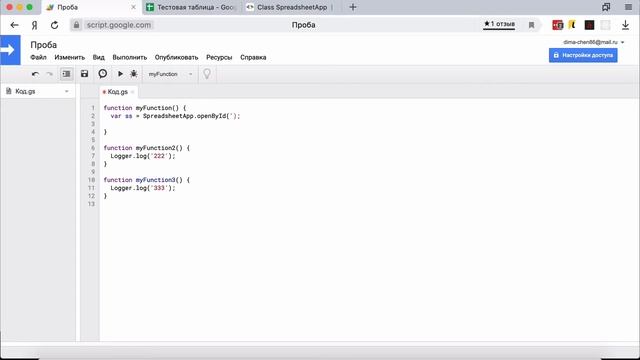The height and width of the screenshot is (360, 640).
Task: Open a new browser tab
Action: 353,7
